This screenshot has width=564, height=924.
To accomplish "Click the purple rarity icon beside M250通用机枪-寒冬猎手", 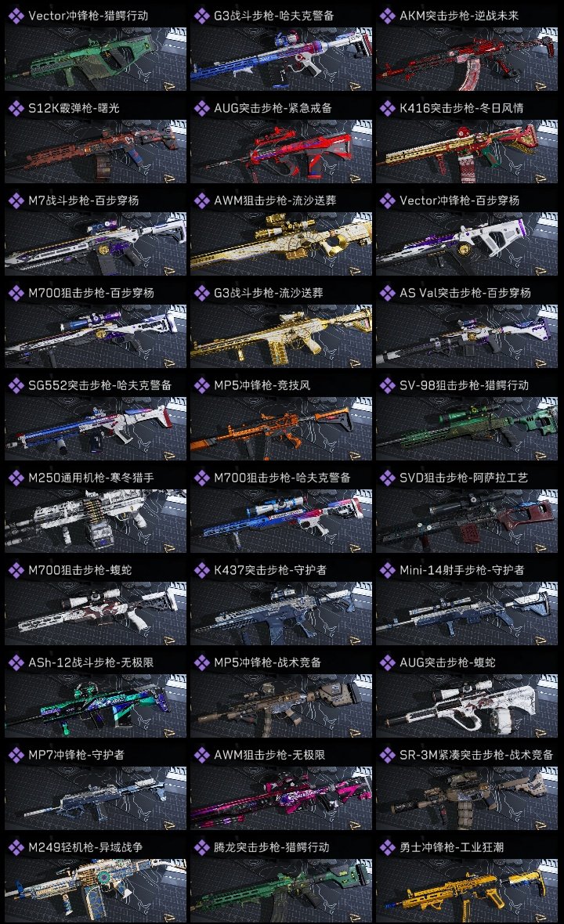I will tap(16, 478).
